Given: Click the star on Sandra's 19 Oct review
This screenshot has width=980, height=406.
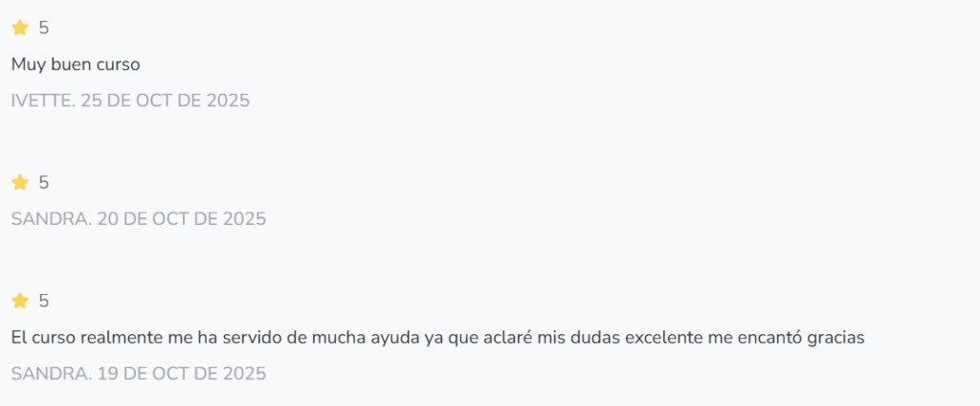Looking at the screenshot, I should [20, 301].
